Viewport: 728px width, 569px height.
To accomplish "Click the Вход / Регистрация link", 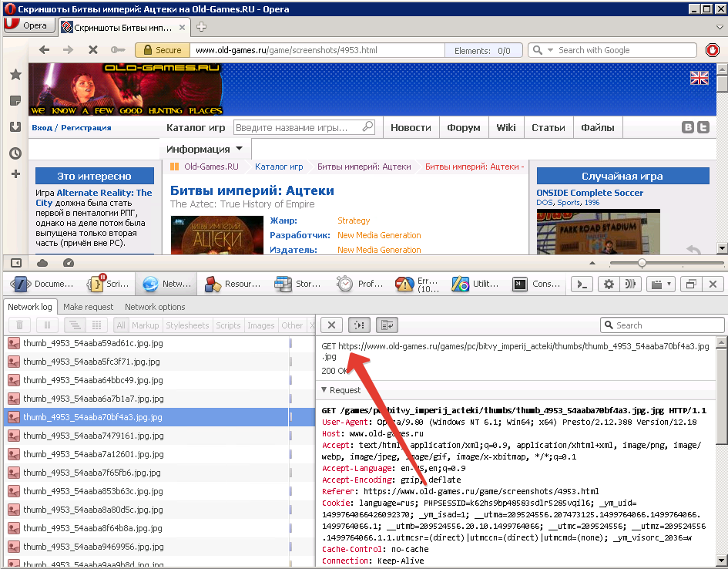I will click(72, 128).
